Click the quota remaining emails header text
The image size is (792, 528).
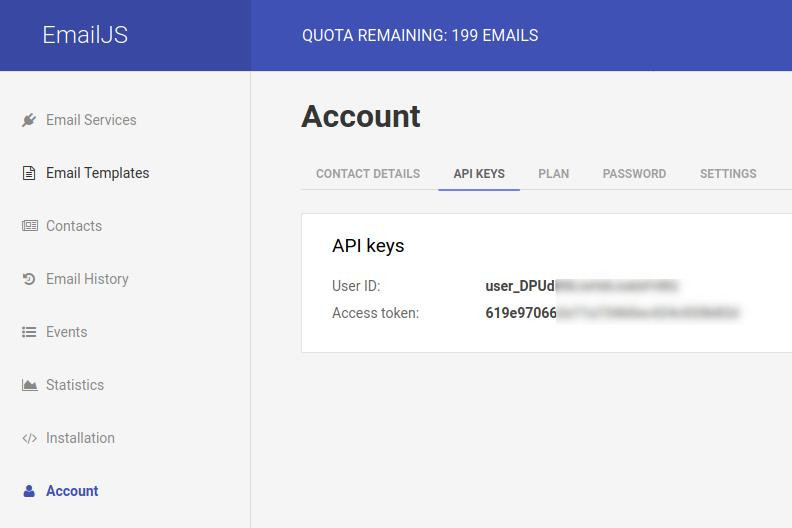pos(420,35)
